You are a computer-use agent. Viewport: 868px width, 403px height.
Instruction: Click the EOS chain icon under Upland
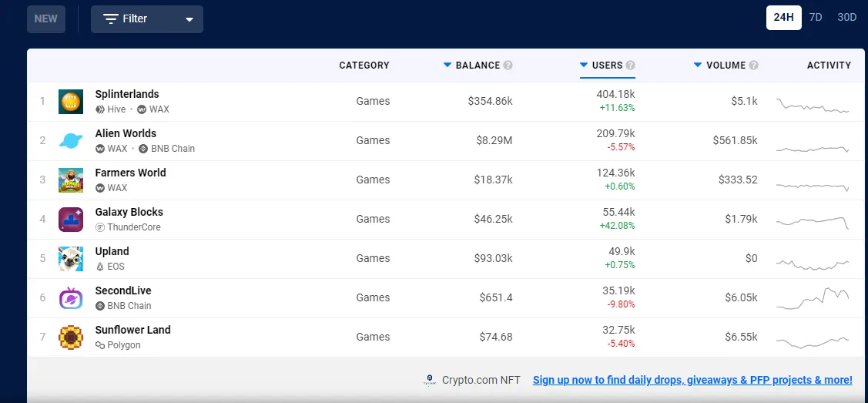coord(100,267)
